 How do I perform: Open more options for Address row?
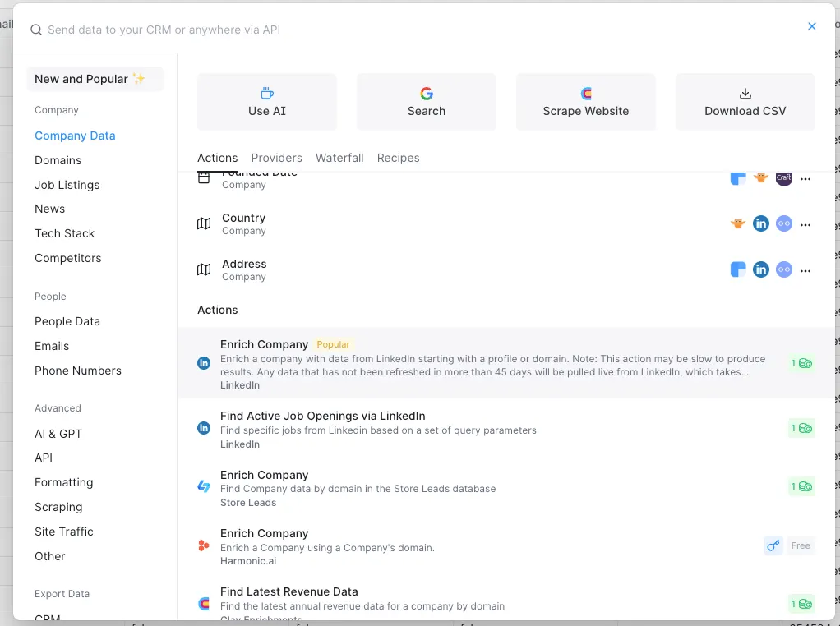(x=805, y=271)
